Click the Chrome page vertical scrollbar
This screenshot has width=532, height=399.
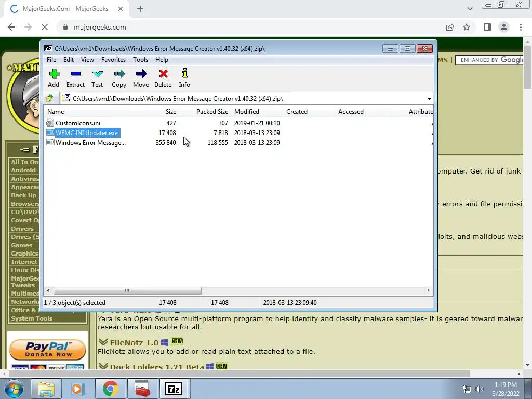click(x=527, y=66)
